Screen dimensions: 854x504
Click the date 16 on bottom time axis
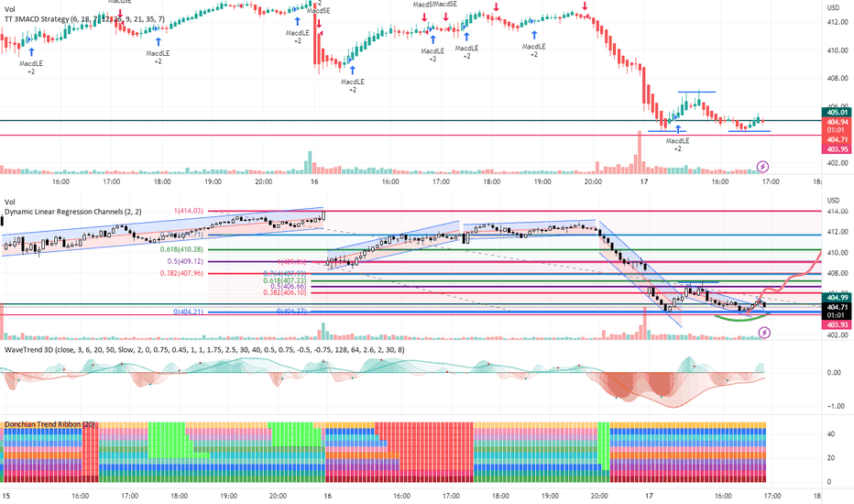click(327, 496)
